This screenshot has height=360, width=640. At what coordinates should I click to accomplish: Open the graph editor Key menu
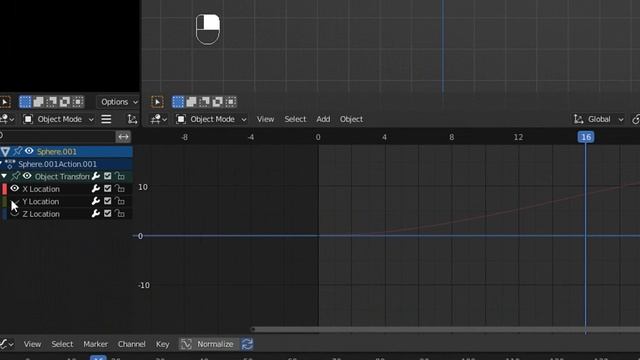[x=162, y=344]
